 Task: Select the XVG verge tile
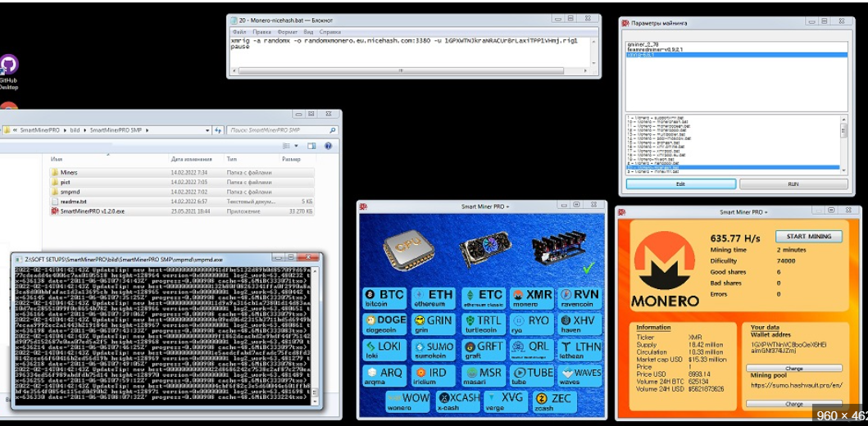(506, 401)
